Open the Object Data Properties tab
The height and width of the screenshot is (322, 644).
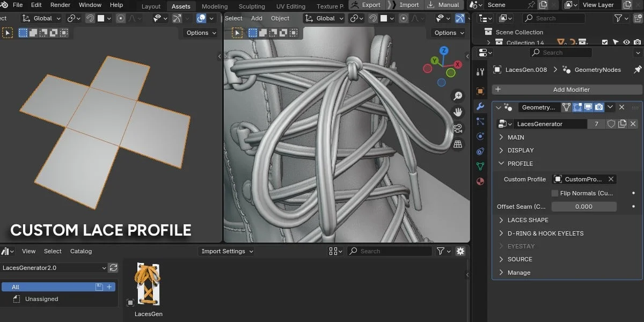pos(480,165)
